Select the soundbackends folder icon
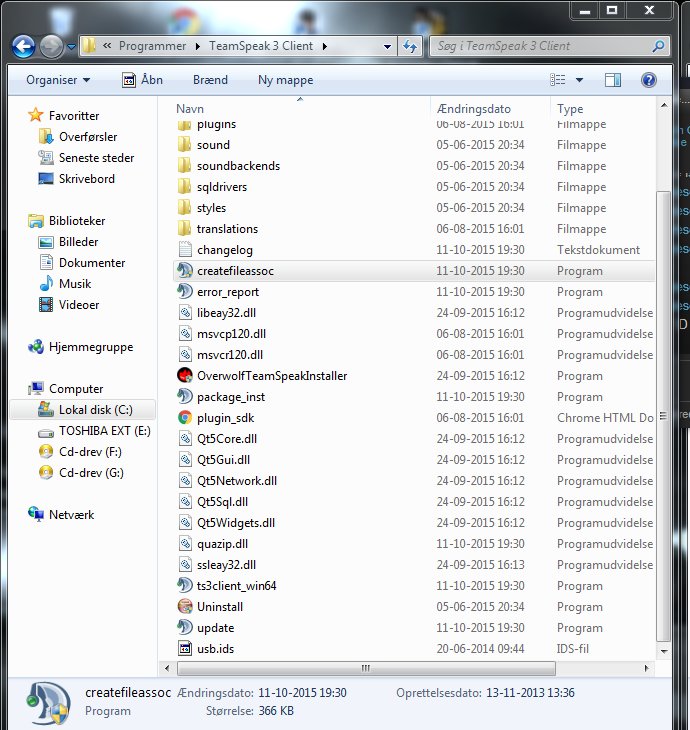This screenshot has height=730, width=690. click(x=185, y=166)
